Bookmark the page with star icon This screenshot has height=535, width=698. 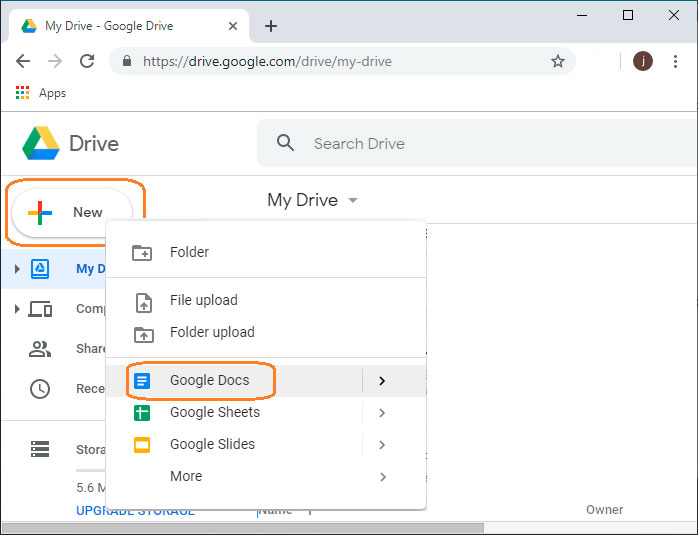pyautogui.click(x=558, y=61)
